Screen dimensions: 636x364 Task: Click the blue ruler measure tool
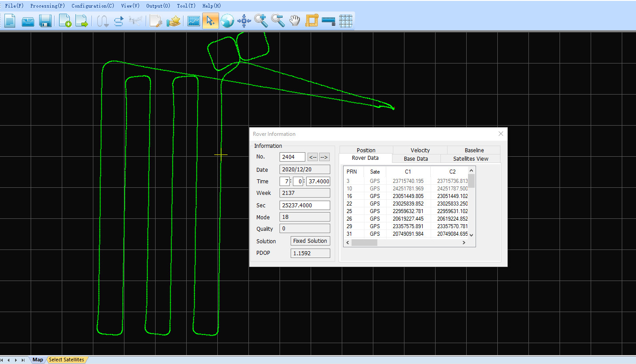click(328, 21)
